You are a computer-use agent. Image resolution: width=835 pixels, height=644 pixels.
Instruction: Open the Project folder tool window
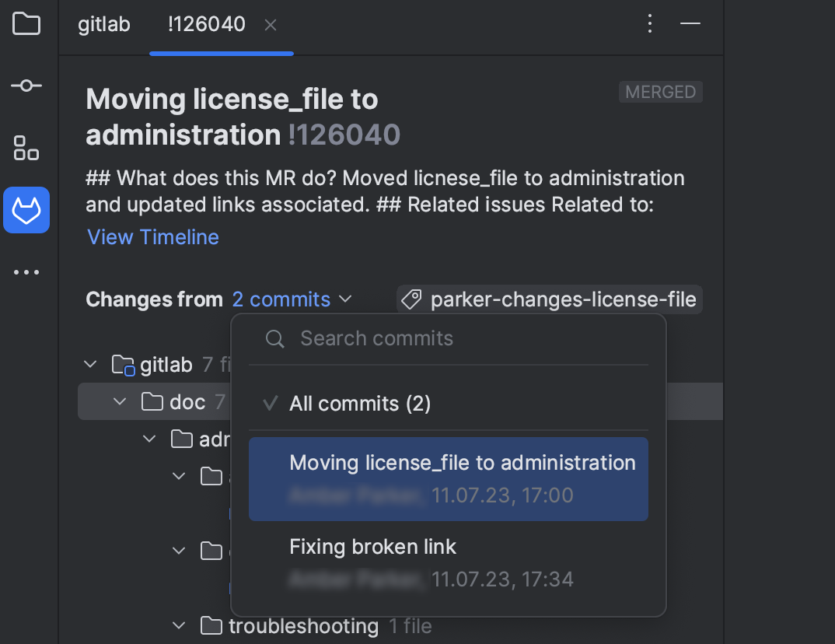point(26,24)
